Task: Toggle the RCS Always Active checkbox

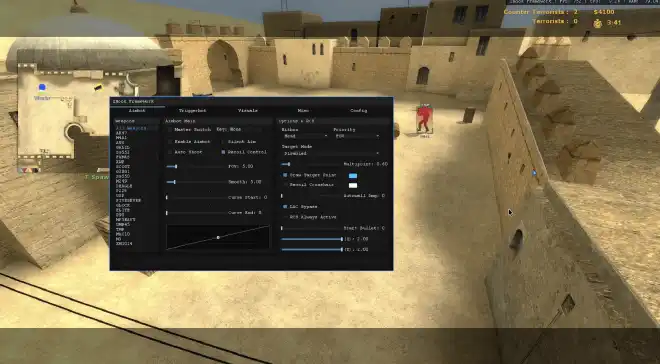Action: click(x=285, y=217)
